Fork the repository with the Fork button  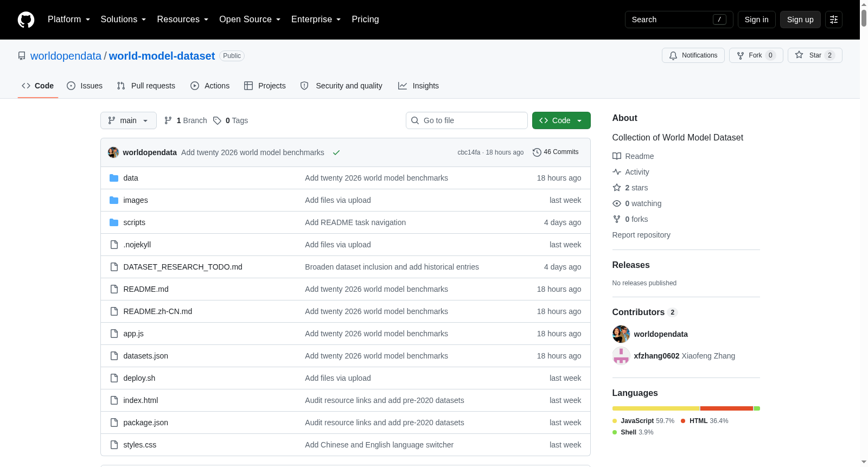[756, 55]
